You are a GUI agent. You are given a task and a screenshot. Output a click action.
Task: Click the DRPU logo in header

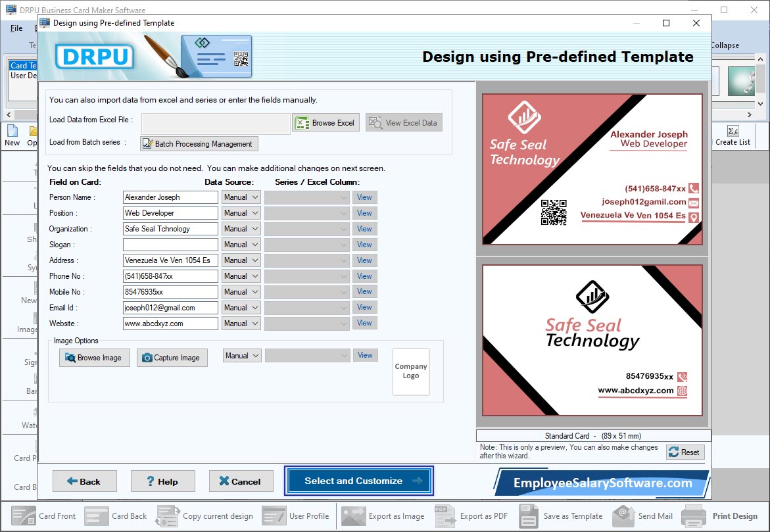(x=95, y=57)
